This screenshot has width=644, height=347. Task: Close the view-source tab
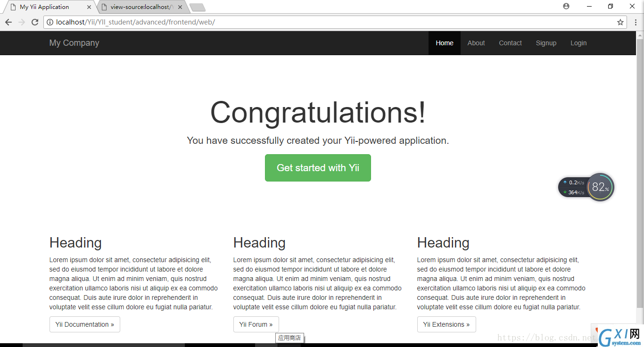click(x=180, y=7)
